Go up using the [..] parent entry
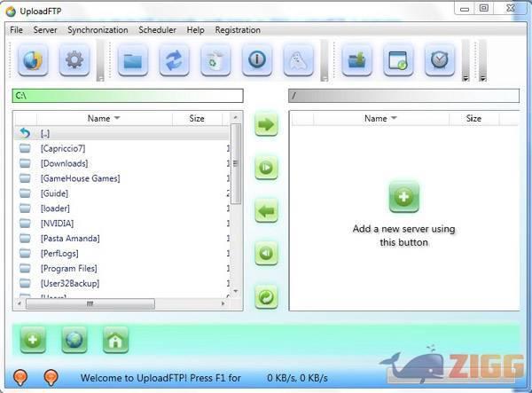 click(x=44, y=133)
